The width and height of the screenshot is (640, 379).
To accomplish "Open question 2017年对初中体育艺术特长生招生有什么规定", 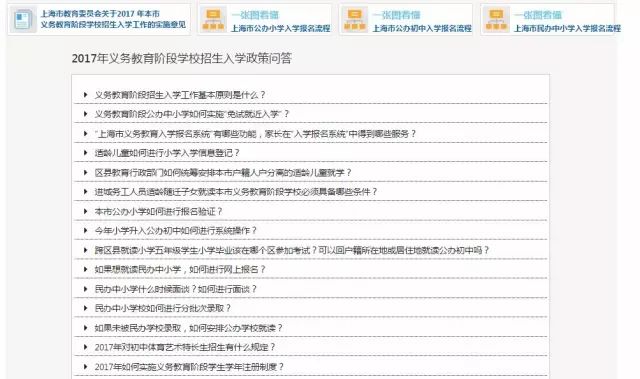I will (x=185, y=347).
